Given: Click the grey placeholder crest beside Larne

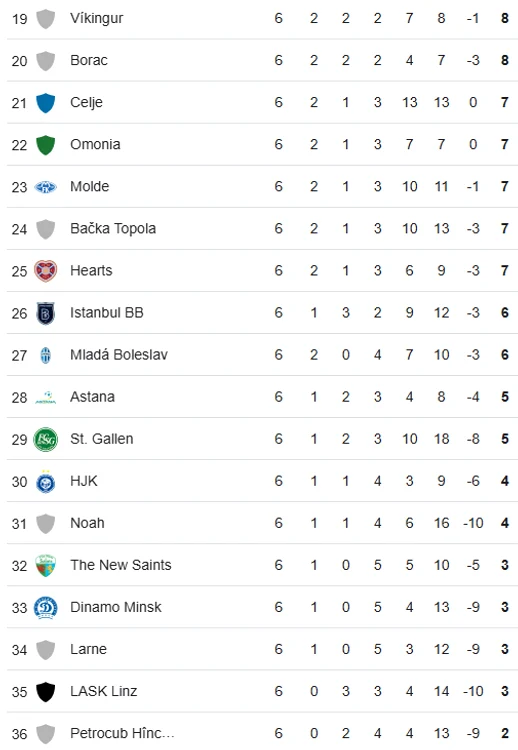Looking at the screenshot, I should (45, 650).
